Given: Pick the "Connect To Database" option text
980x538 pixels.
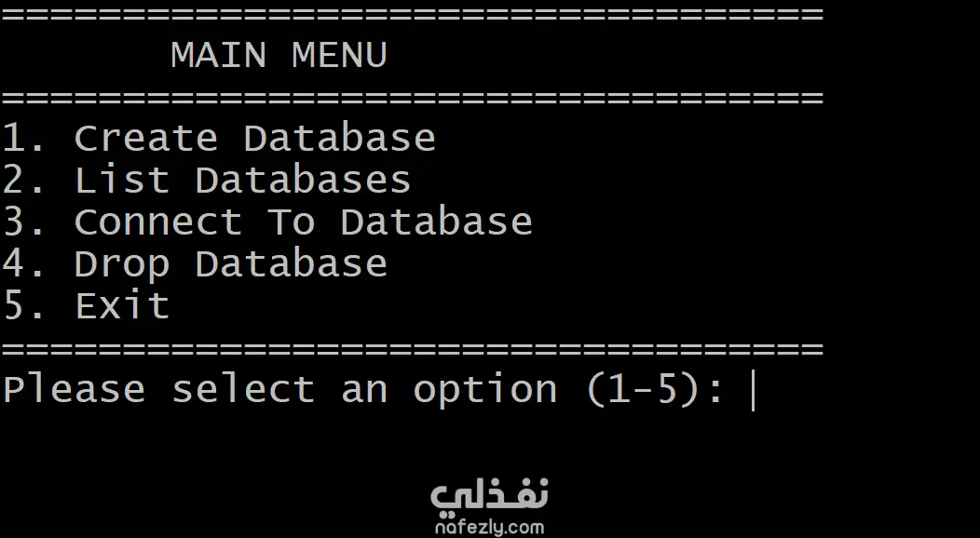Looking at the screenshot, I should 303,222.
